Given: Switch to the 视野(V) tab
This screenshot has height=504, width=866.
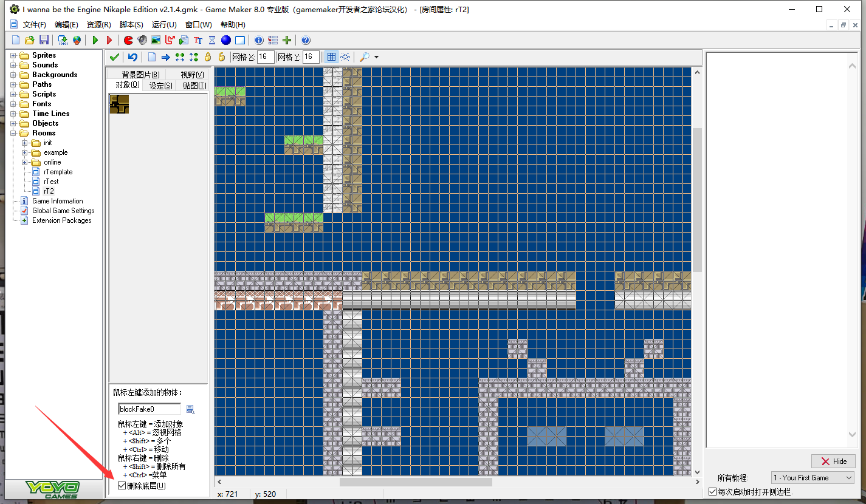Looking at the screenshot, I should [192, 75].
